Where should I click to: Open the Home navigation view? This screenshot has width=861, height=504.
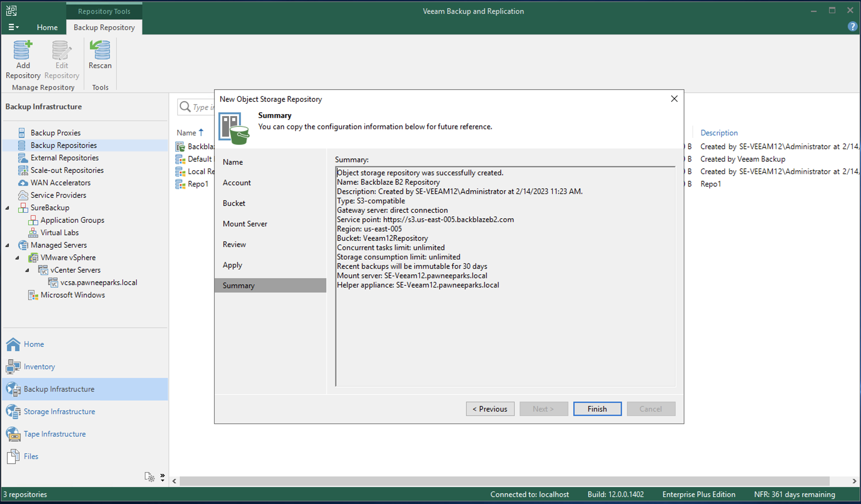click(34, 344)
